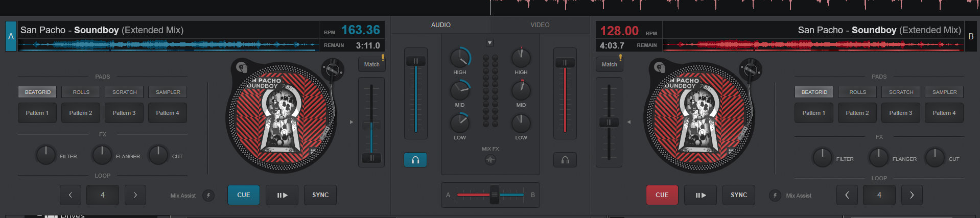The image size is (980, 218).
Task: Click the Match button on deck A
Action: (x=372, y=64)
